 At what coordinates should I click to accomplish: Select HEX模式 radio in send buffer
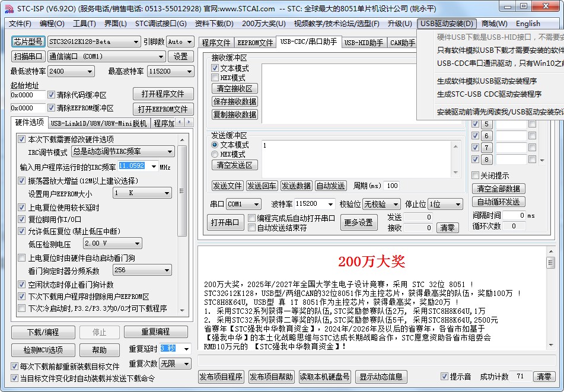point(215,154)
